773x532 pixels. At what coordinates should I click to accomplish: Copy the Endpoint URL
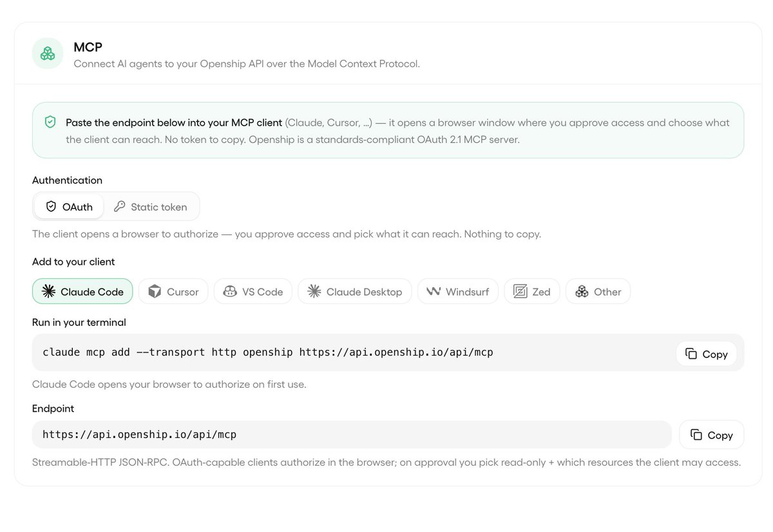pos(712,435)
